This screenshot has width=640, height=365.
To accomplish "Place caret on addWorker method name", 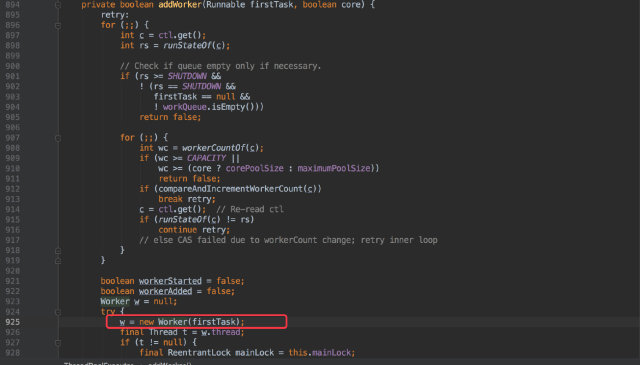I will pos(180,5).
